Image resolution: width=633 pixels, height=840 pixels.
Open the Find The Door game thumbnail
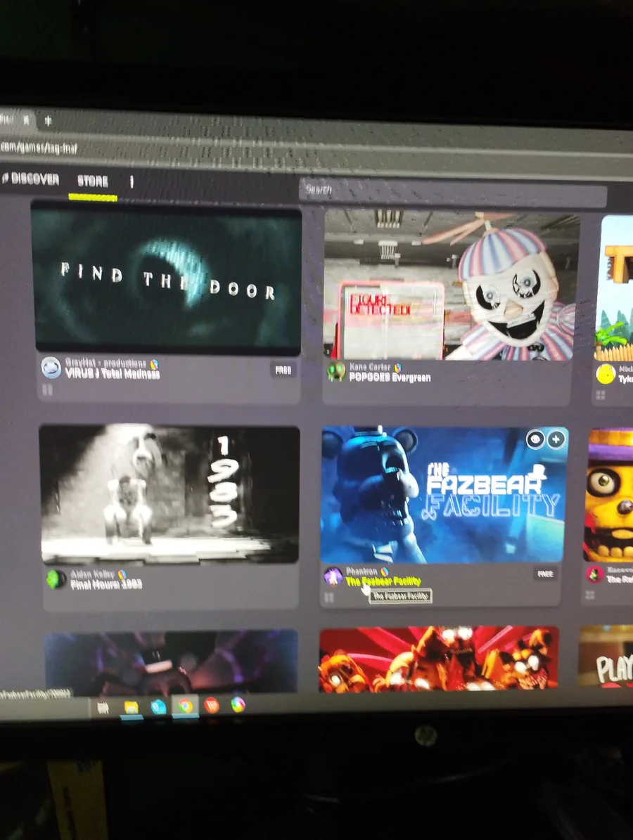coord(168,278)
